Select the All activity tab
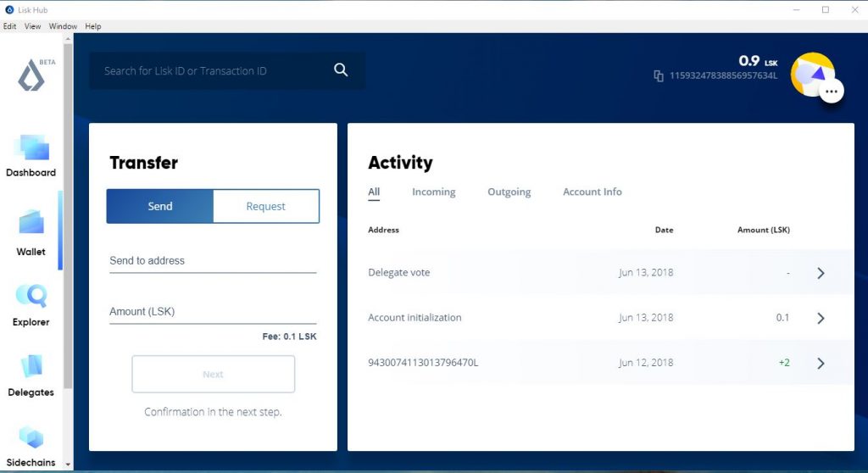Viewport: 868px width, 473px height. click(x=374, y=192)
